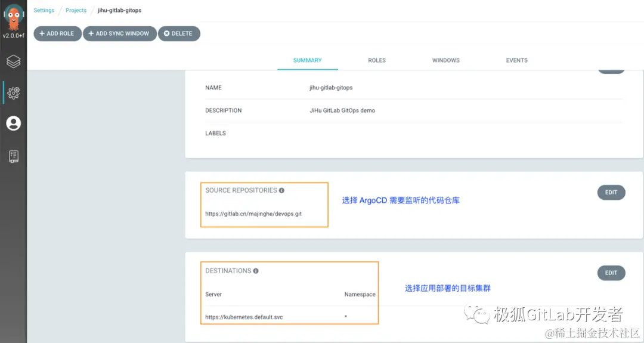644x343 pixels.
Task: Open Settings via the gears sidebar icon
Action: click(14, 93)
